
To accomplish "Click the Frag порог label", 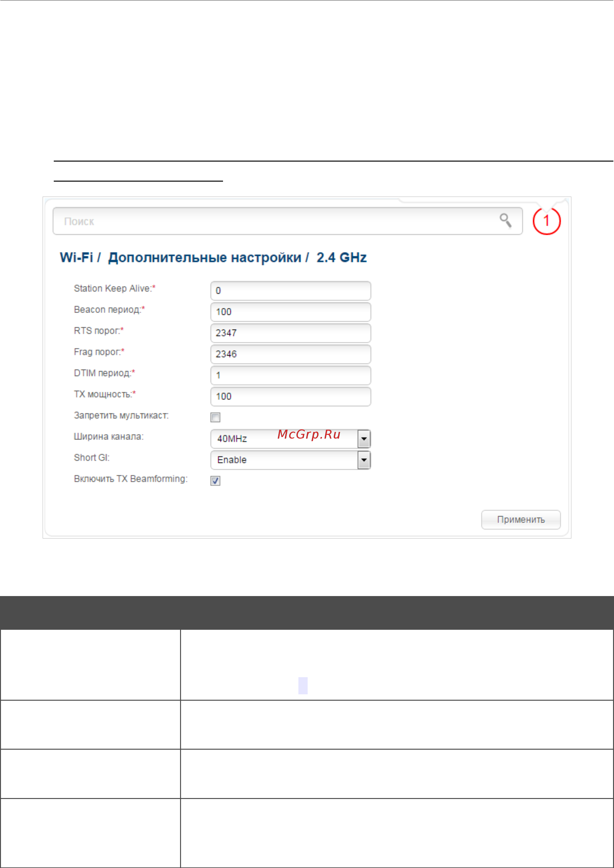I will [99, 352].
